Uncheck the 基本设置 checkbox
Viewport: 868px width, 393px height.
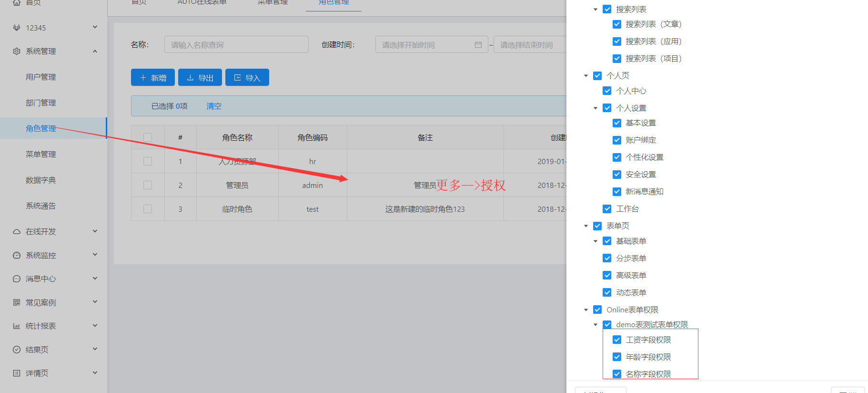pos(617,123)
